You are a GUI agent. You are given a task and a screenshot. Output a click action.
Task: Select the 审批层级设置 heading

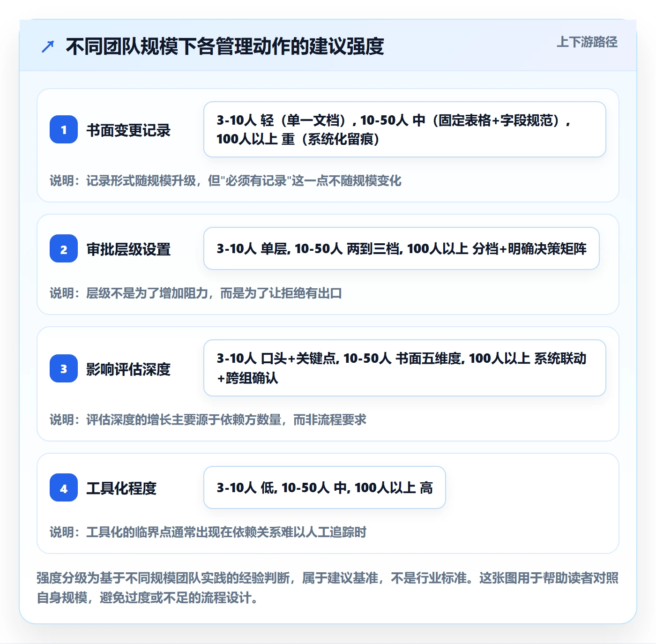point(128,249)
